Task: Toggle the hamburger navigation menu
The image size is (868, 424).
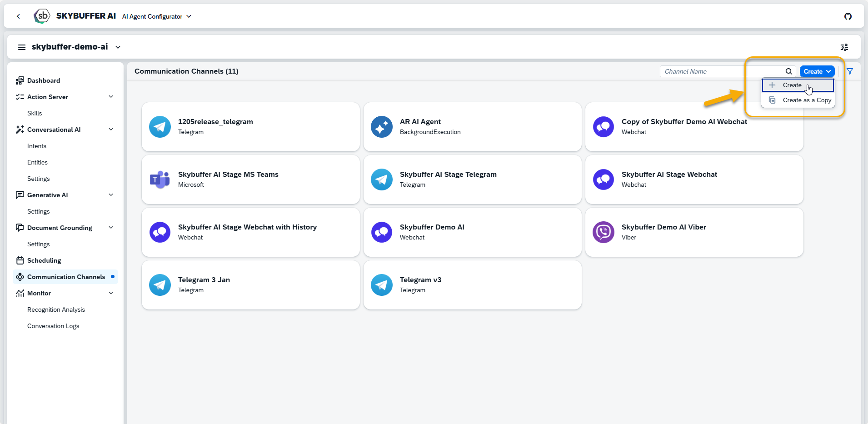Action: [x=21, y=47]
